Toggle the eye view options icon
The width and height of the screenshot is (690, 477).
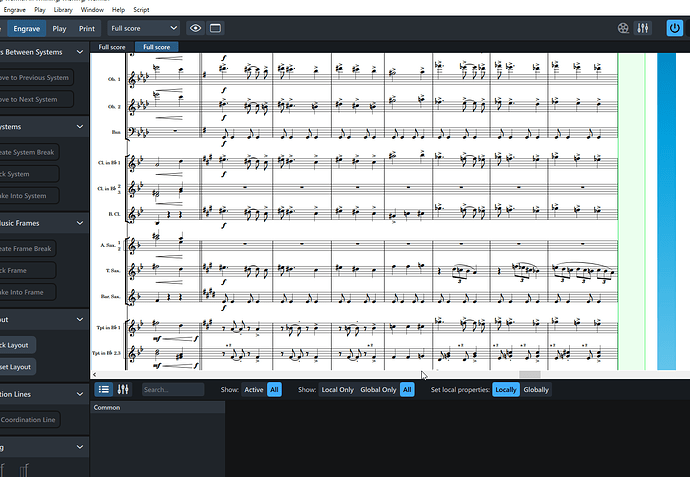pos(195,28)
